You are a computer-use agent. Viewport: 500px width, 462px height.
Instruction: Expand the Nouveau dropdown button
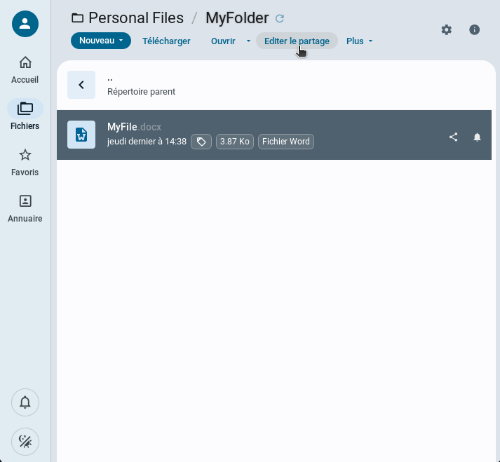tap(101, 41)
